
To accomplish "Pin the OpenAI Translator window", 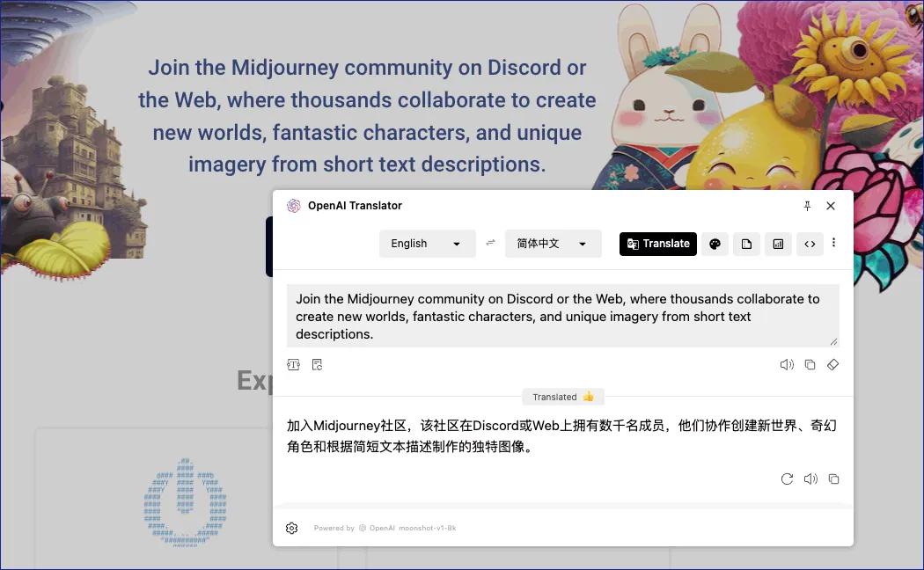I will pos(807,206).
